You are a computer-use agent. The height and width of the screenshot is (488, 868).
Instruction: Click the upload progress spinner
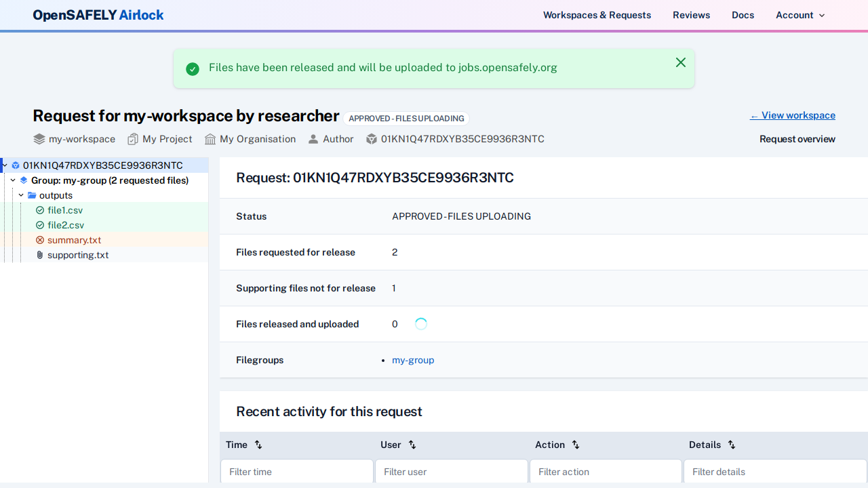tap(420, 324)
